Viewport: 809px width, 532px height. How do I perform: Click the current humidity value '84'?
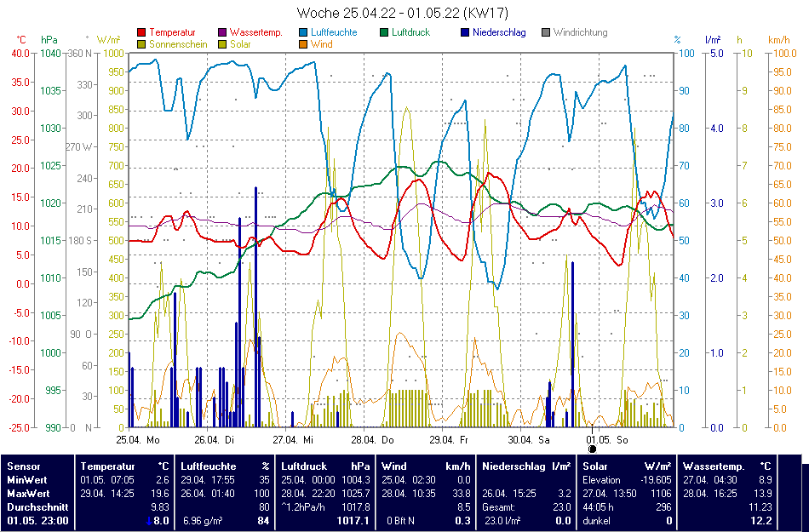[x=264, y=521]
